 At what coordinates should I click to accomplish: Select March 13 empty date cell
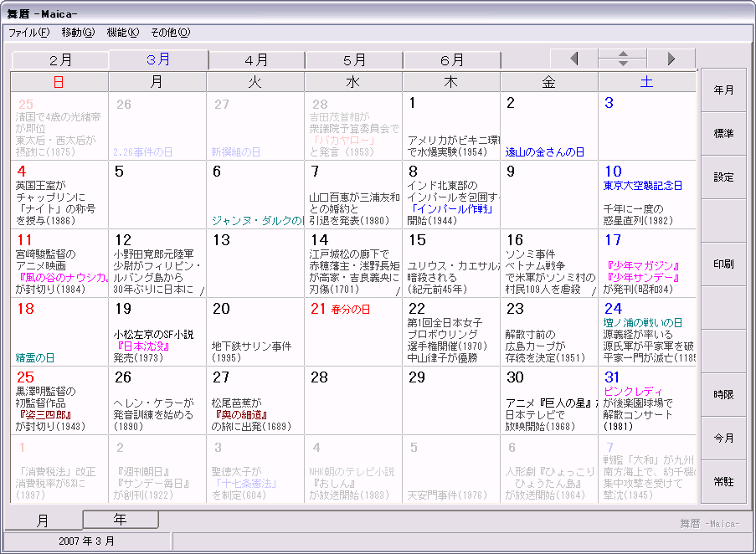point(255,264)
